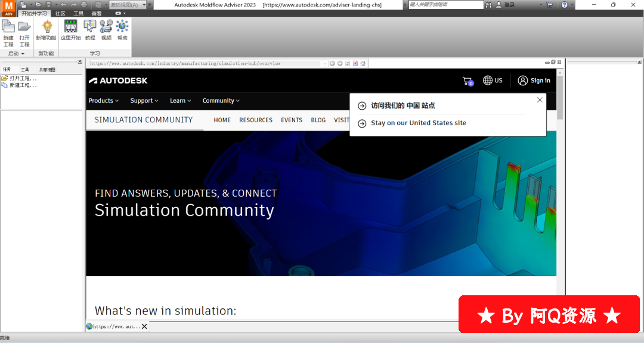Open the Autodesk website cart icon
The image size is (644, 343).
(x=468, y=81)
